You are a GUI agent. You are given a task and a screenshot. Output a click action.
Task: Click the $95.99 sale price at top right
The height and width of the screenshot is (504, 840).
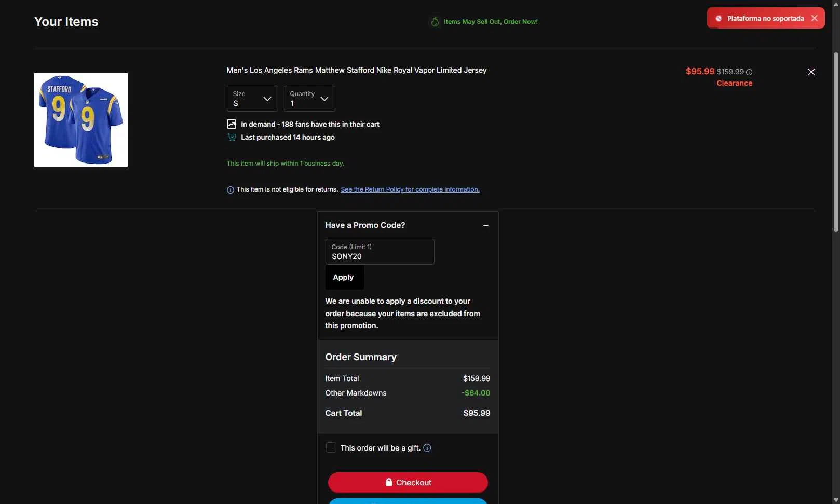click(700, 72)
